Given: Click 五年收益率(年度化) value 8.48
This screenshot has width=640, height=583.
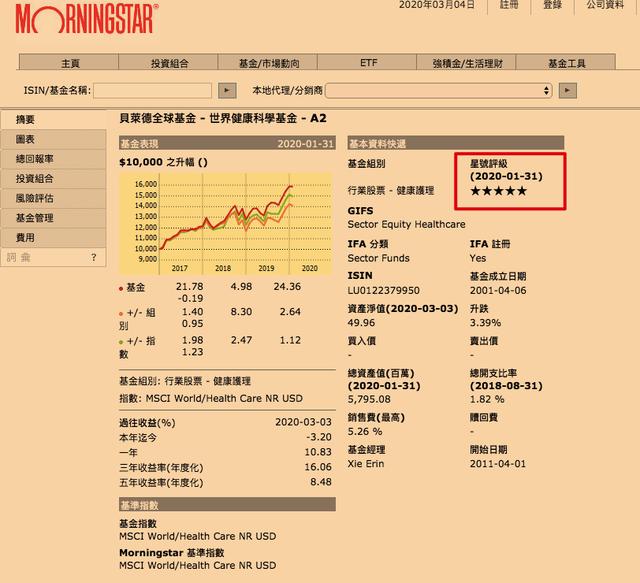Looking at the screenshot, I should pyautogui.click(x=321, y=482).
